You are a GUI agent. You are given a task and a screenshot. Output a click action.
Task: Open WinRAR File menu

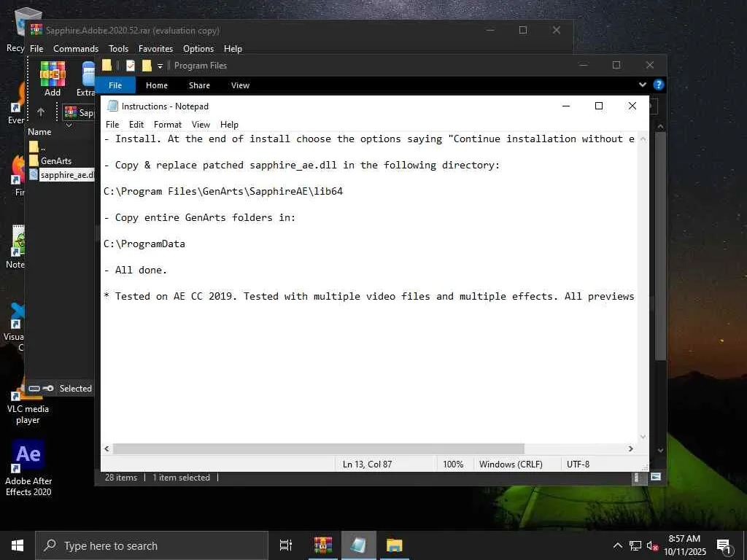pos(36,49)
